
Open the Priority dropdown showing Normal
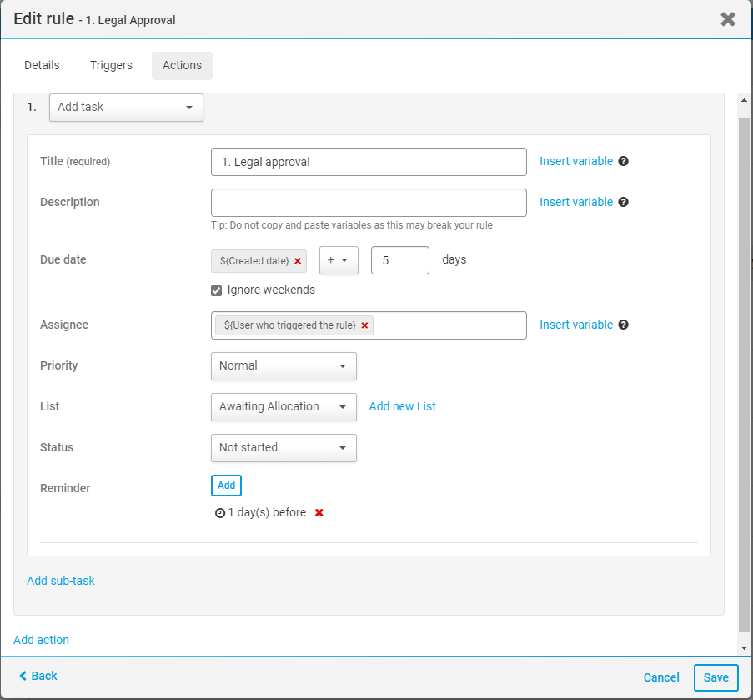coord(284,366)
